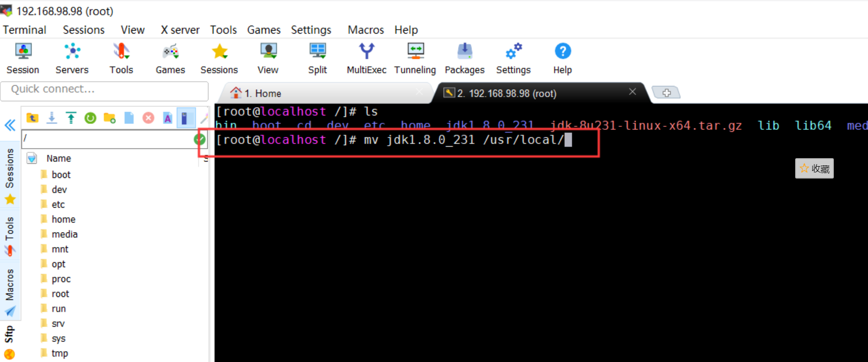The width and height of the screenshot is (868, 362).
Task: Click the SFTP download arrow icon
Action: pos(52,118)
